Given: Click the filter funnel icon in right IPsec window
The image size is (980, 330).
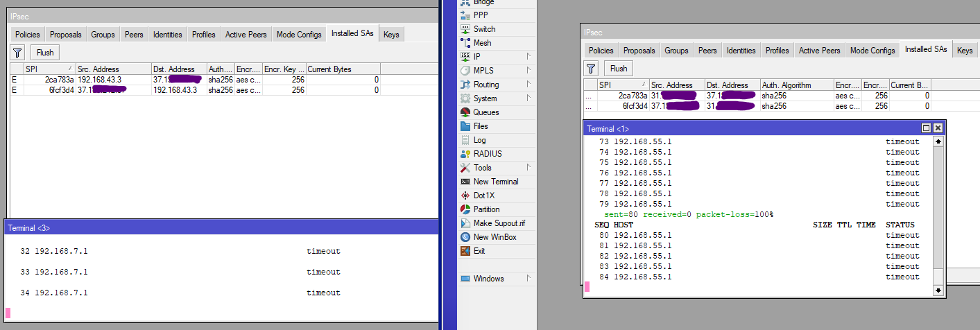Looking at the screenshot, I should [x=591, y=68].
